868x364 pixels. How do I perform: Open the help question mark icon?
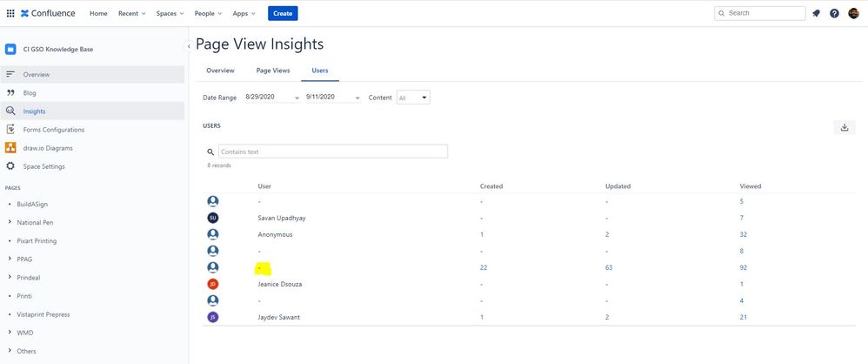835,13
